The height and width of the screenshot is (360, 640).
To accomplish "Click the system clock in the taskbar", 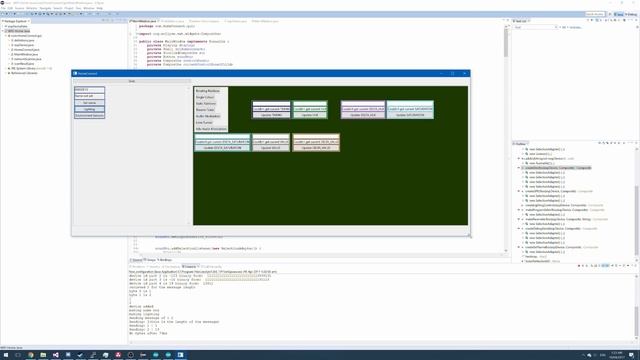I will click(x=617, y=355).
